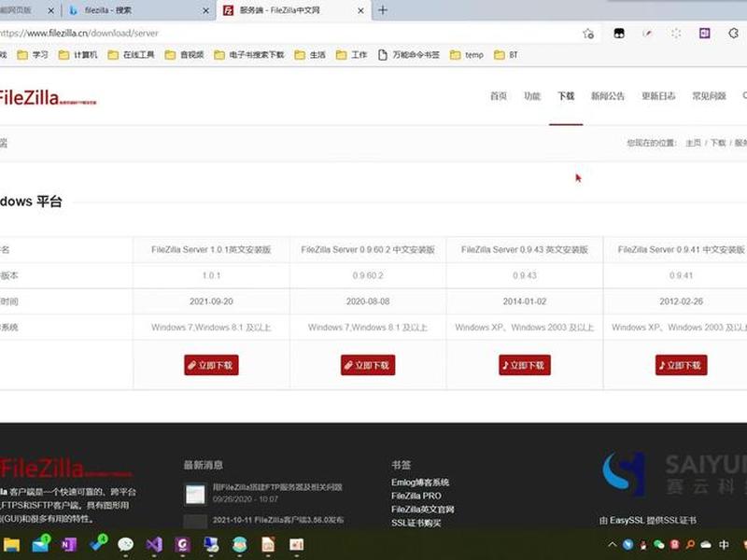This screenshot has height=560, width=747.
Task: Open the chat bubble app on taskbar
Action: point(126,544)
